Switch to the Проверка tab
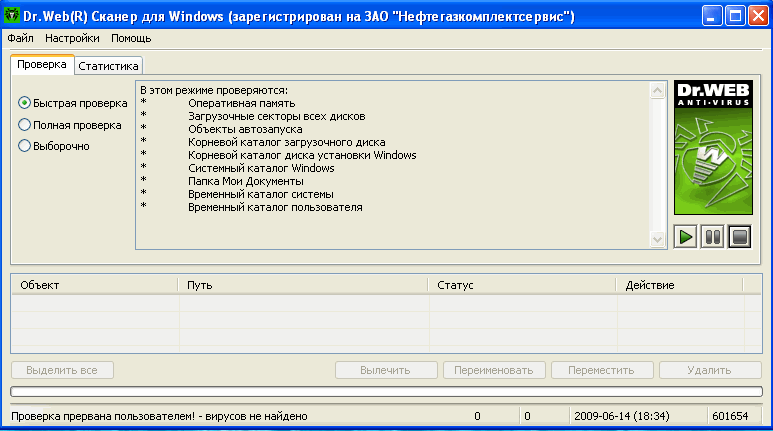 tap(42, 65)
